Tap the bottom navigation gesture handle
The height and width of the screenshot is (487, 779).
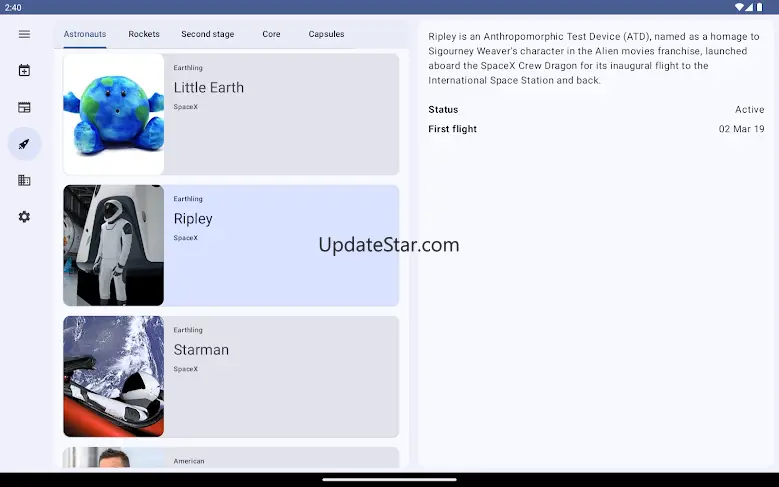click(x=390, y=480)
